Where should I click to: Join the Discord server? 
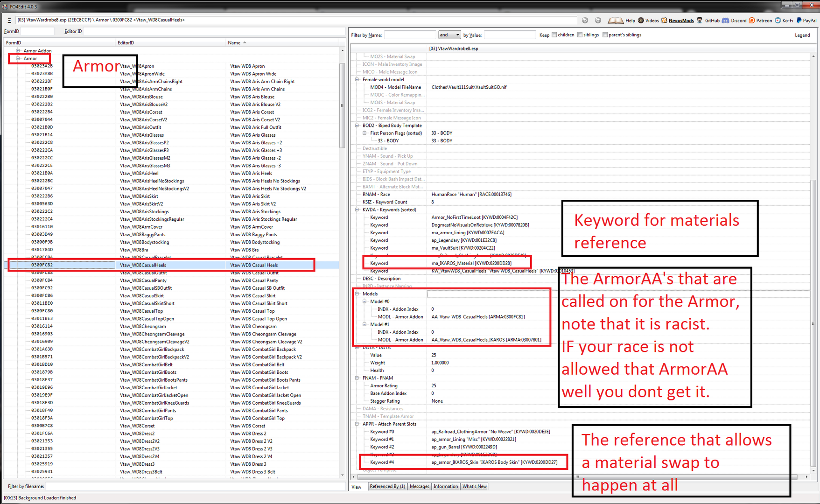coord(734,21)
